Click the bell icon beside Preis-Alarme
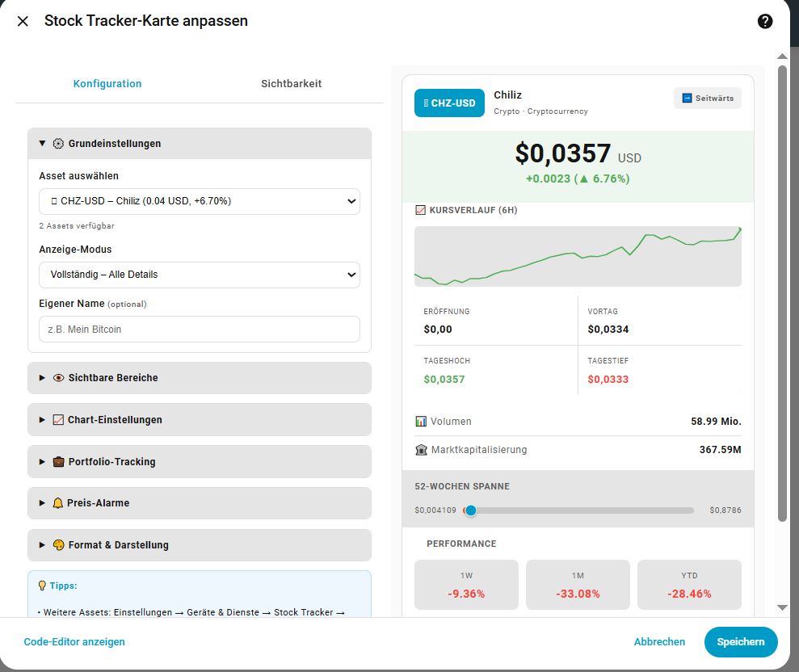Image resolution: width=799 pixels, height=672 pixels. coord(58,503)
